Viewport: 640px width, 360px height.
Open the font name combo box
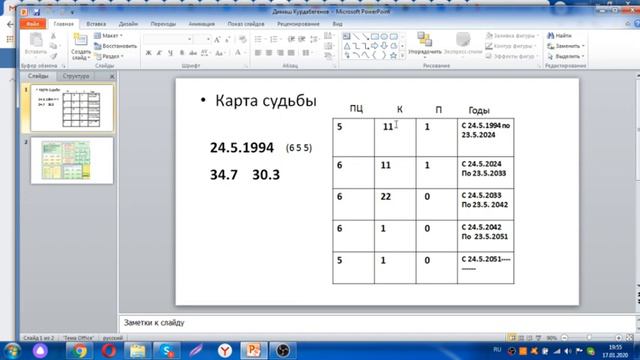point(168,39)
